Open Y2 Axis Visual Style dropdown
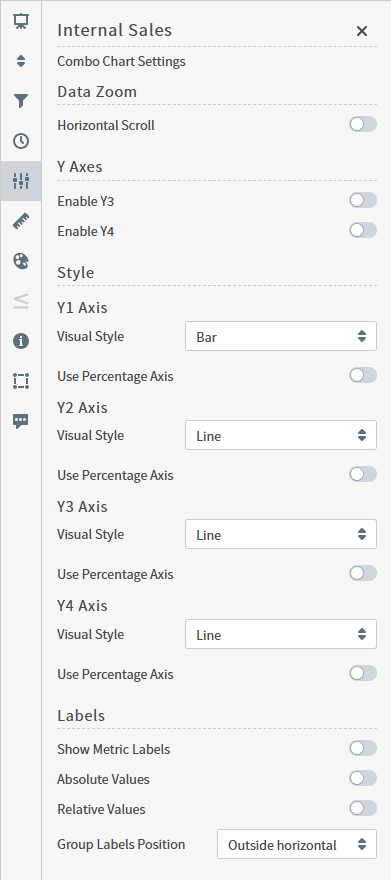The height and width of the screenshot is (880, 391). tap(280, 436)
